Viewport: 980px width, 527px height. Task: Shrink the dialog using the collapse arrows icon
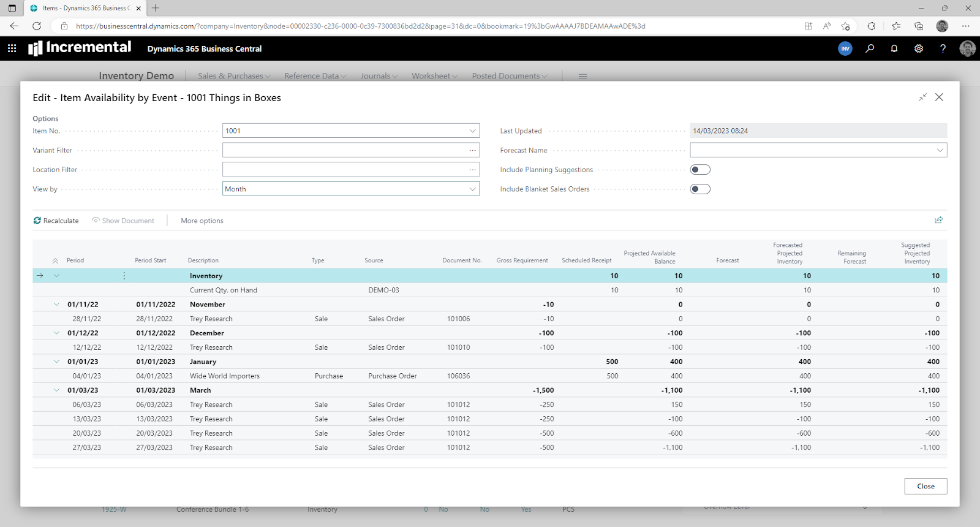[922, 97]
